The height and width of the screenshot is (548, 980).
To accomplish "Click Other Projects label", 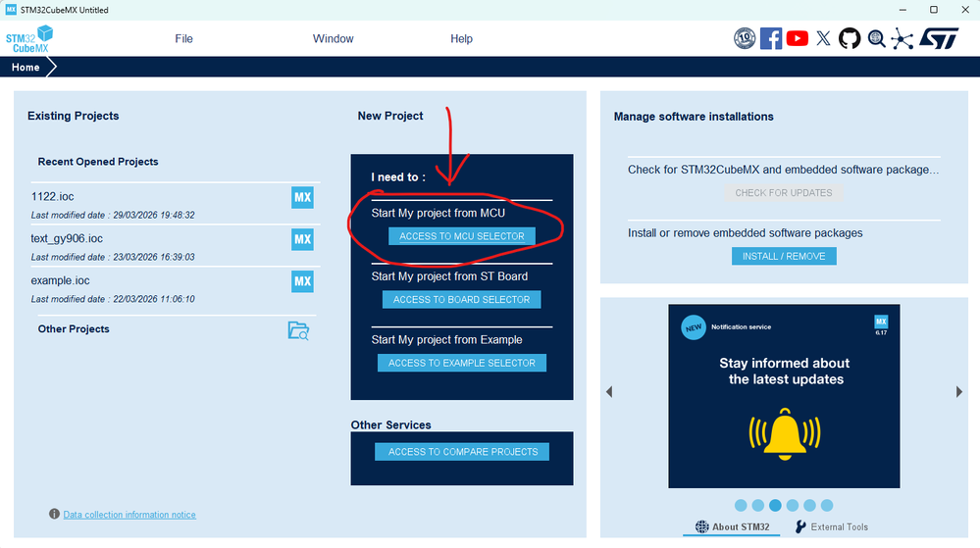I will pos(74,328).
